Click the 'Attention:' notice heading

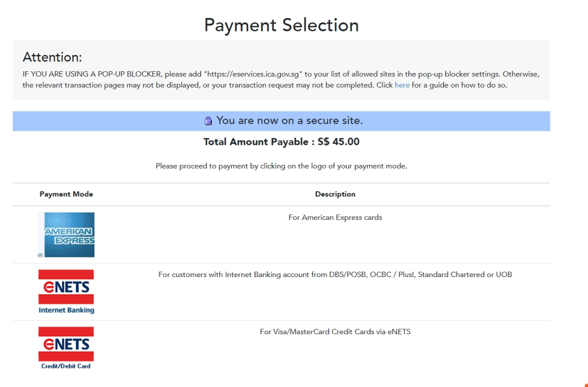pyautogui.click(x=52, y=57)
